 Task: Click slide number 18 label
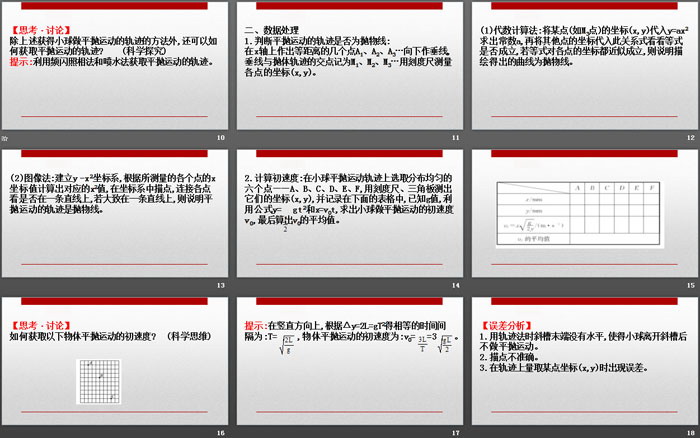tap(691, 433)
